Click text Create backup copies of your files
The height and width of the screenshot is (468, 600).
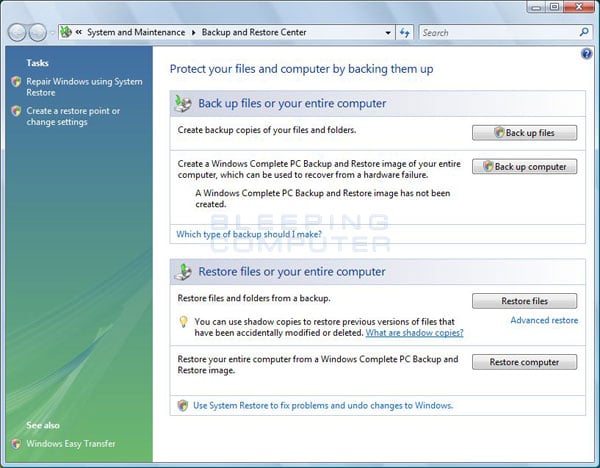pos(267,130)
